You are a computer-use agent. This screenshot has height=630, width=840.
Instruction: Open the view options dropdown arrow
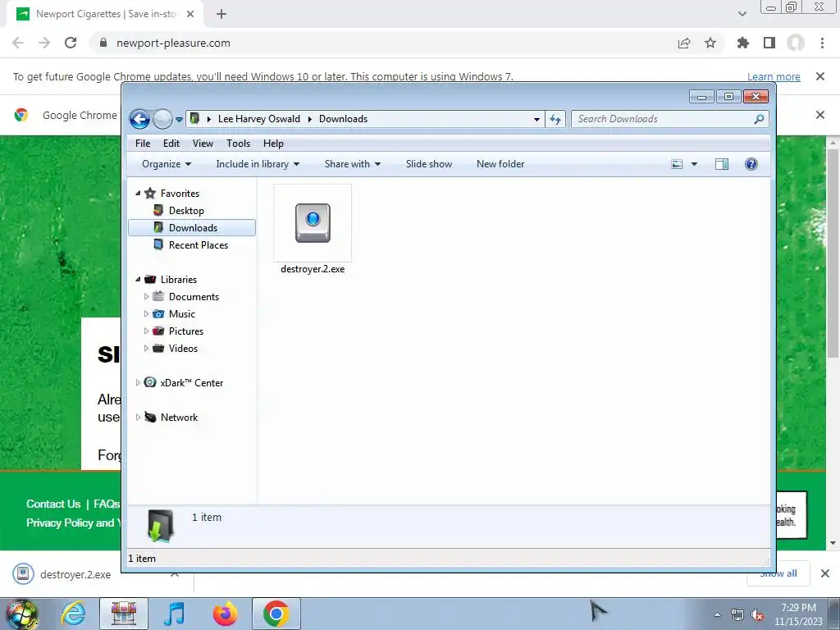(x=694, y=164)
